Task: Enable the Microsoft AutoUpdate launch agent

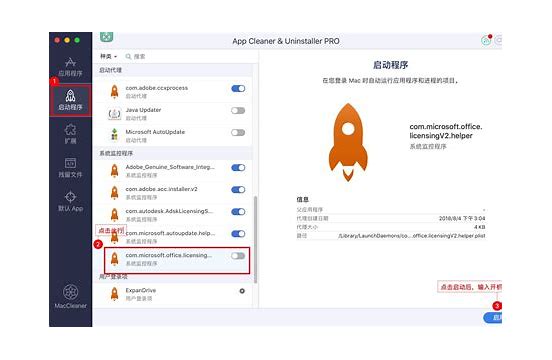Action: click(238, 133)
